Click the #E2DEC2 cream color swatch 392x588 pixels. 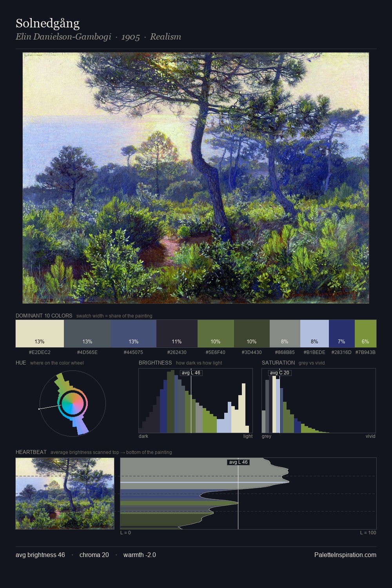(40, 334)
